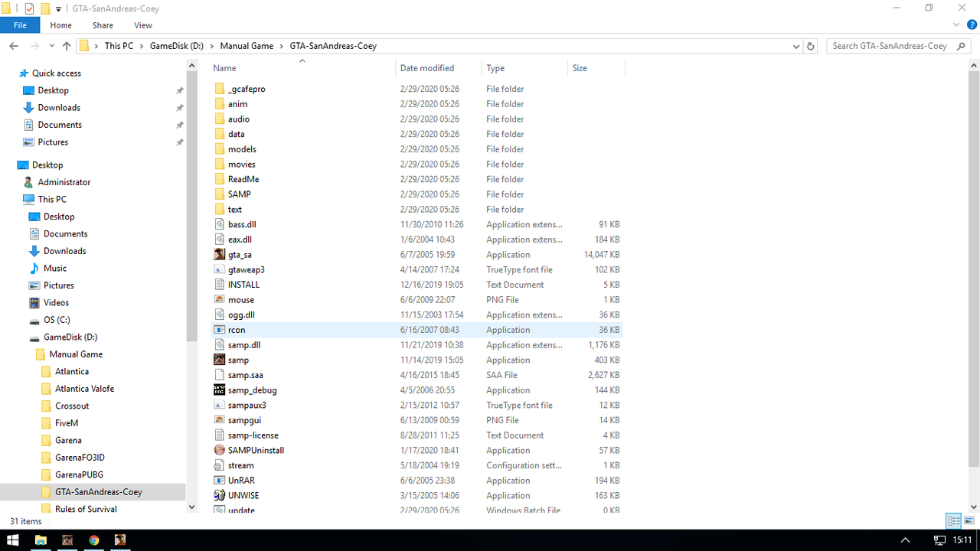Open the Home ribbon tab
This screenshot has height=551, width=980.
click(x=61, y=25)
